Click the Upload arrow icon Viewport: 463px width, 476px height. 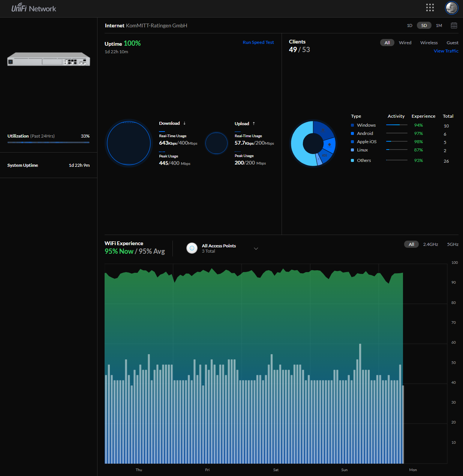(254, 124)
